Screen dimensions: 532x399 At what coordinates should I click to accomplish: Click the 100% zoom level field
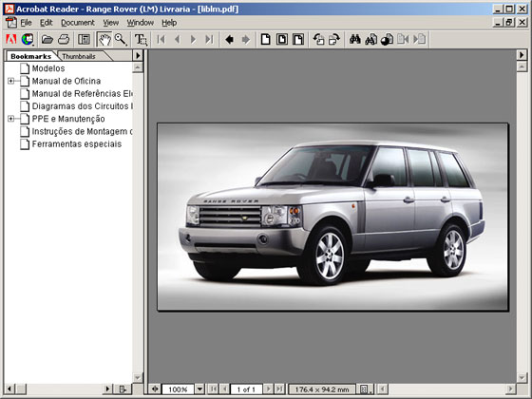(x=179, y=389)
